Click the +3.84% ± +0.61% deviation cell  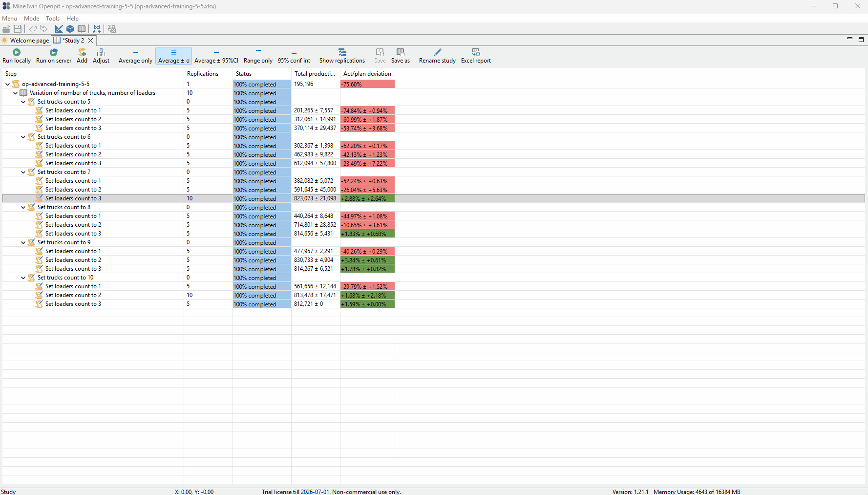coord(367,260)
